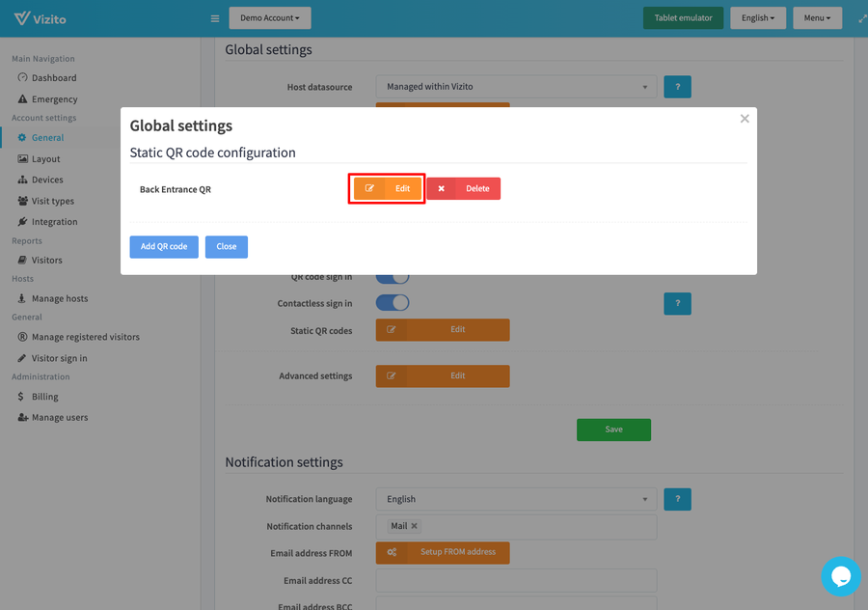This screenshot has height=610, width=868.
Task: Click help icon beside Notification language
Action: pos(677,499)
